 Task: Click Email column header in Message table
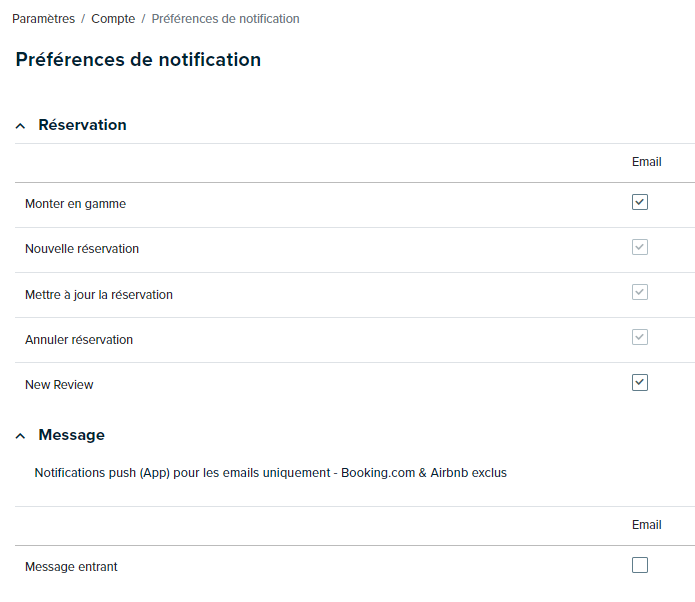647,525
